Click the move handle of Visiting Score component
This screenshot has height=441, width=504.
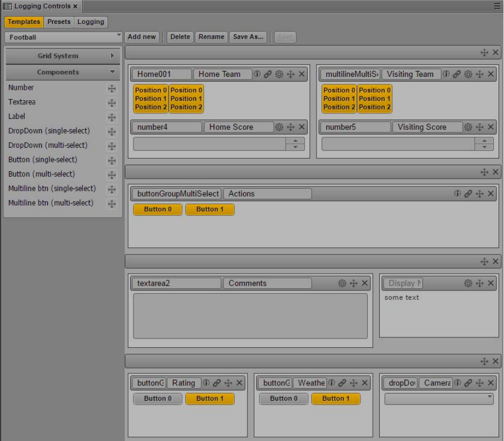(479, 127)
